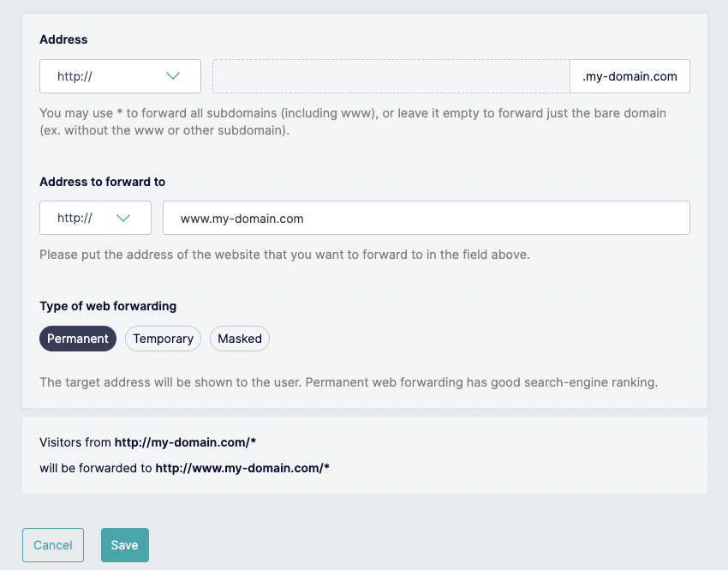Click the 'Please put the address' hint text
This screenshot has height=570, width=728.
pos(285,255)
